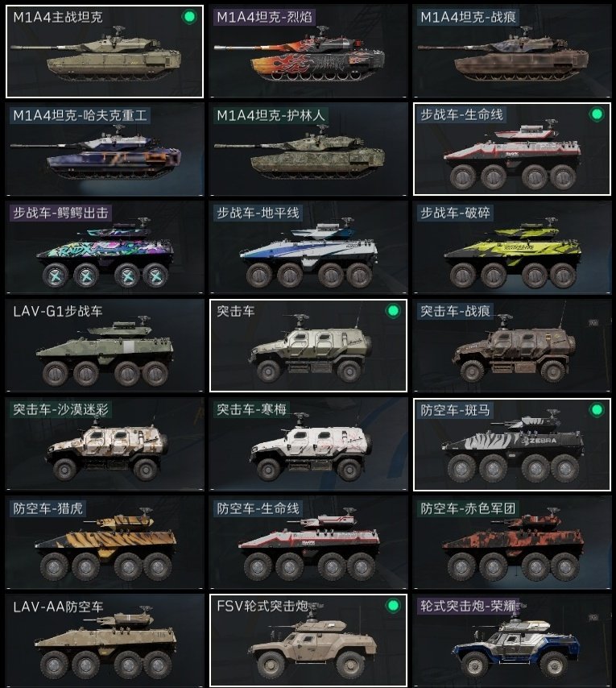The height and width of the screenshot is (688, 616).
Task: Select the 步战车-鳄鳄出击 graffiti skin
Action: [105, 247]
